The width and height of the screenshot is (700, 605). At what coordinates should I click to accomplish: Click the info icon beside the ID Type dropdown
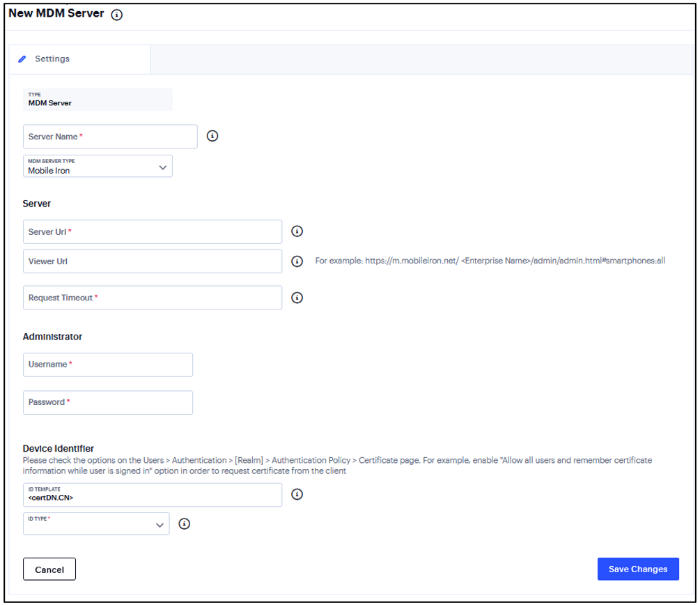click(185, 523)
